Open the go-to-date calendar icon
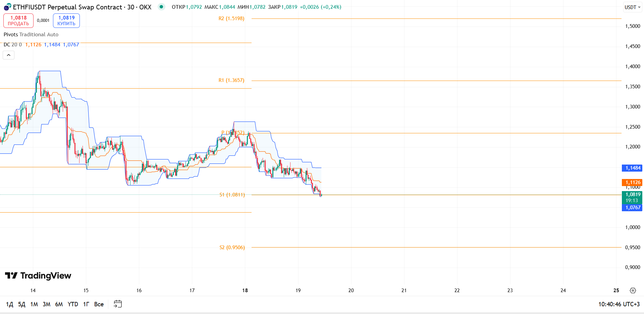This screenshot has height=314, width=644. (x=118, y=304)
